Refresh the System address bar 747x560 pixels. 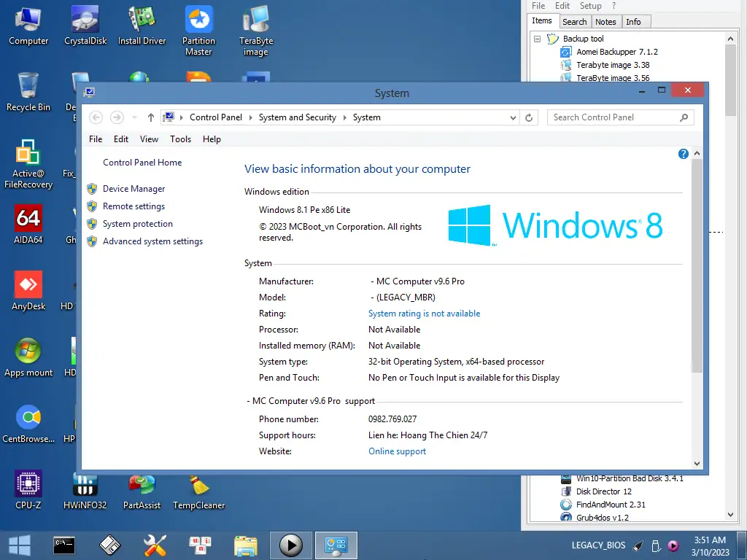tap(529, 117)
